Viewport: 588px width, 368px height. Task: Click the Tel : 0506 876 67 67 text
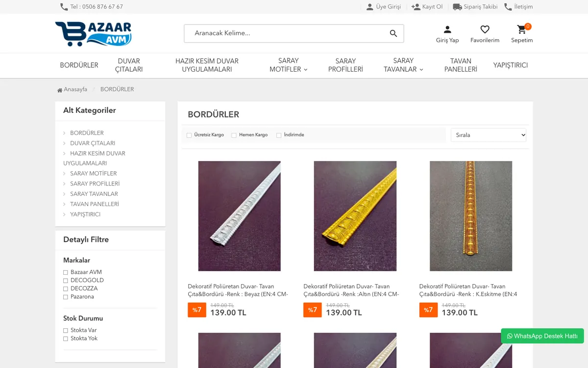pyautogui.click(x=97, y=7)
